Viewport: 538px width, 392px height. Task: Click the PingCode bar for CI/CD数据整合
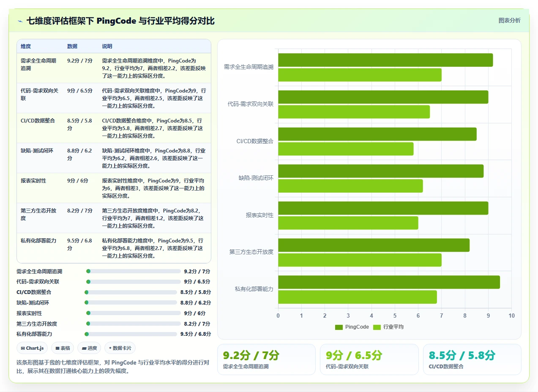377,134
